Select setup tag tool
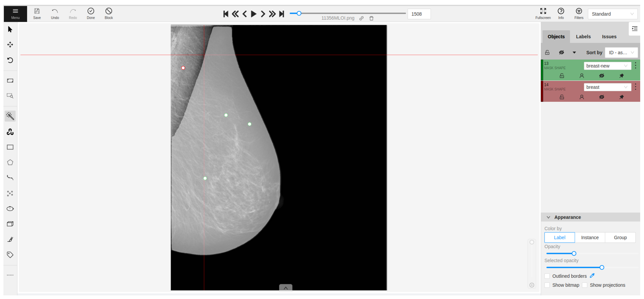This screenshot has width=644, height=299. point(10,255)
